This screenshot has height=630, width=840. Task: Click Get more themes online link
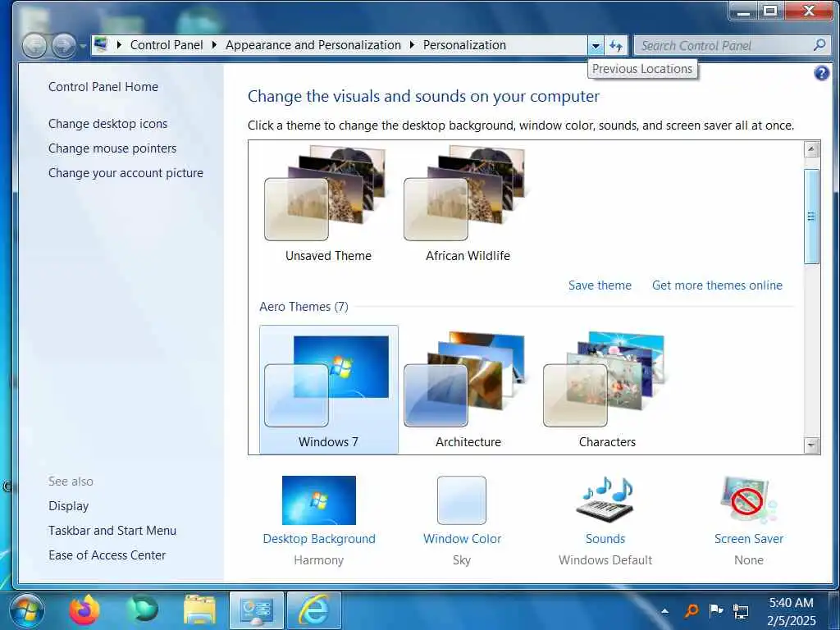coord(717,285)
